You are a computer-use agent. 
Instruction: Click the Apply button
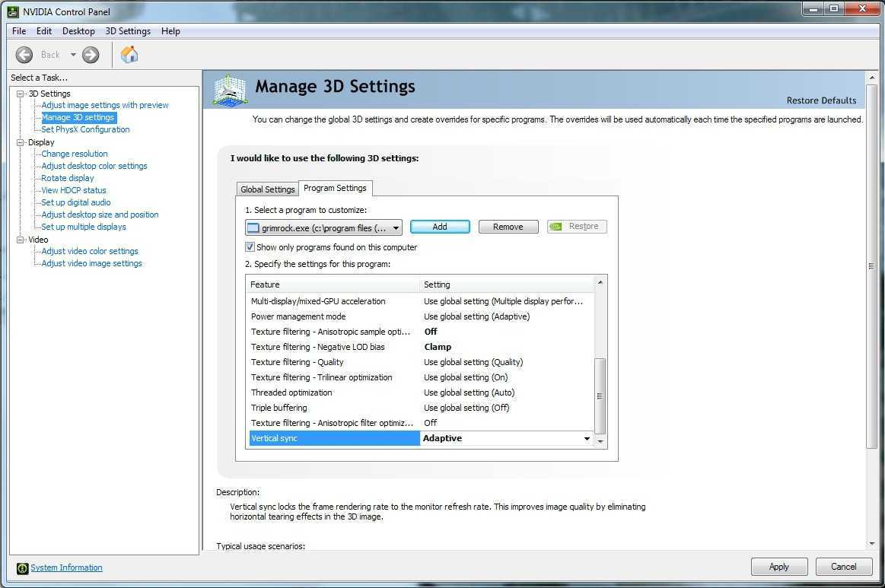point(779,567)
